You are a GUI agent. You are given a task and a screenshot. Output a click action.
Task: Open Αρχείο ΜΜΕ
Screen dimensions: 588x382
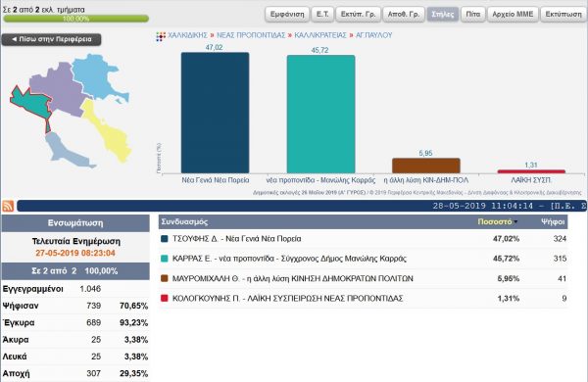pyautogui.click(x=513, y=15)
